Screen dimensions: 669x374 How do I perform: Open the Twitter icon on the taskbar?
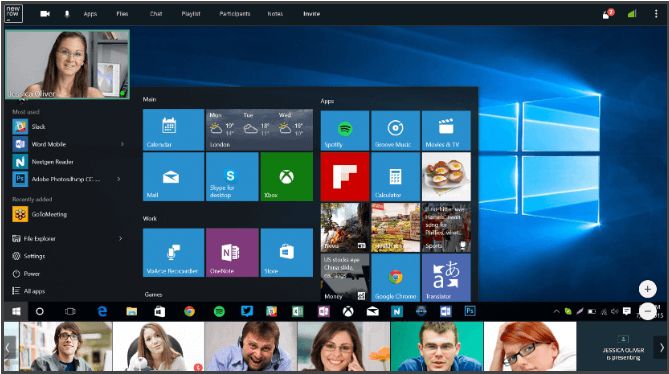(247, 311)
